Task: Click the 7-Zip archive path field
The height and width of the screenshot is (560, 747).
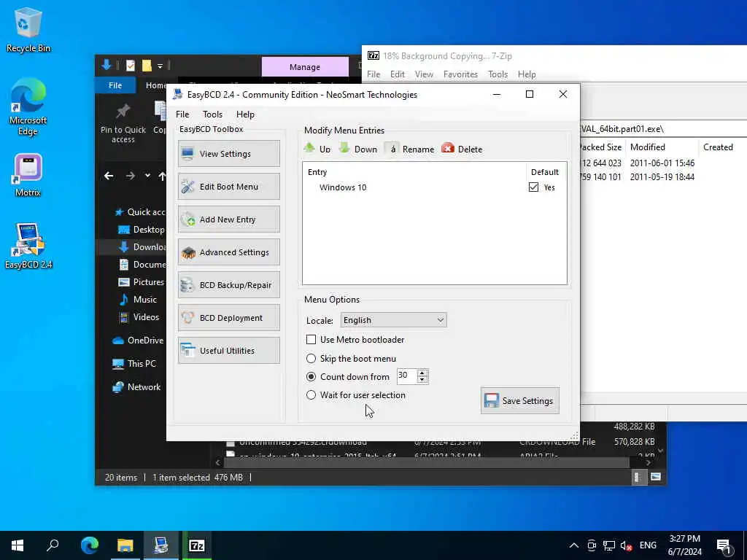Action: pos(663,129)
